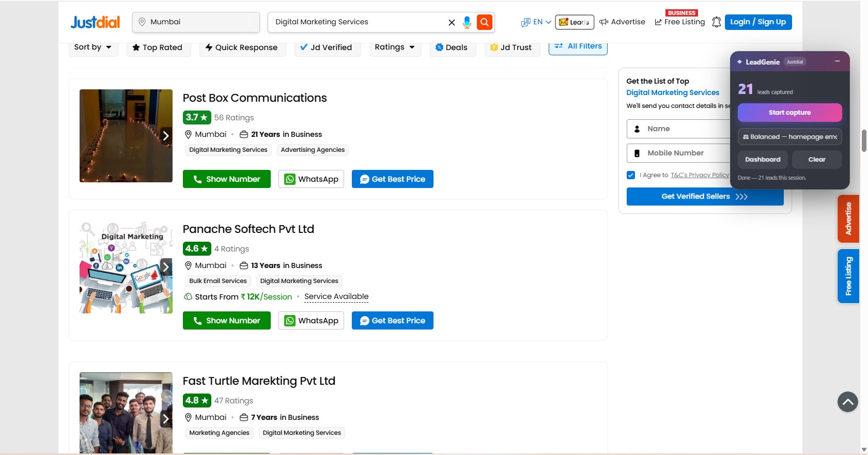Open the vertical Advertise side tab
868x455 pixels.
pyautogui.click(x=848, y=219)
